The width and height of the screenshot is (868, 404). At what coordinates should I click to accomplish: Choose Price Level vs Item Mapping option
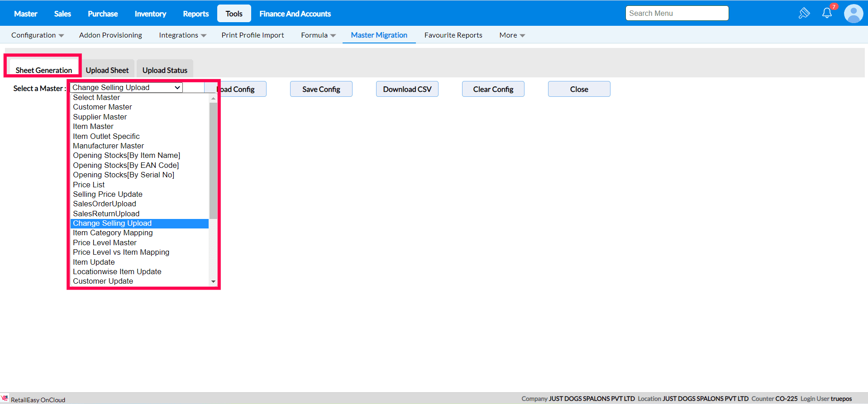139,252
